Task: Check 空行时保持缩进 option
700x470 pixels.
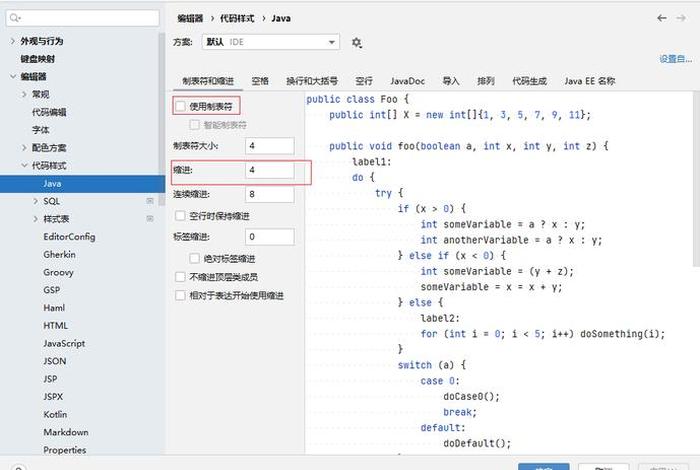Action: click(180, 216)
